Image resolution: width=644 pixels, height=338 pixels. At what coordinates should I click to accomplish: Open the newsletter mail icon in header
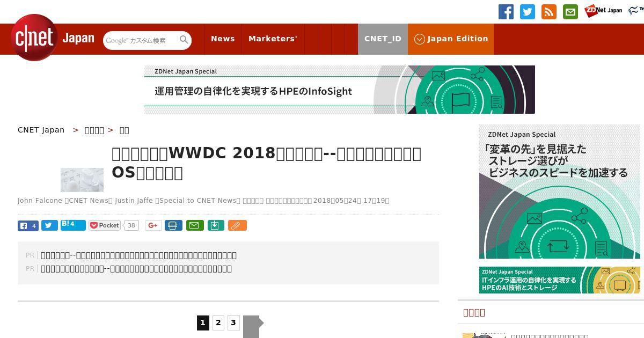coord(570,11)
